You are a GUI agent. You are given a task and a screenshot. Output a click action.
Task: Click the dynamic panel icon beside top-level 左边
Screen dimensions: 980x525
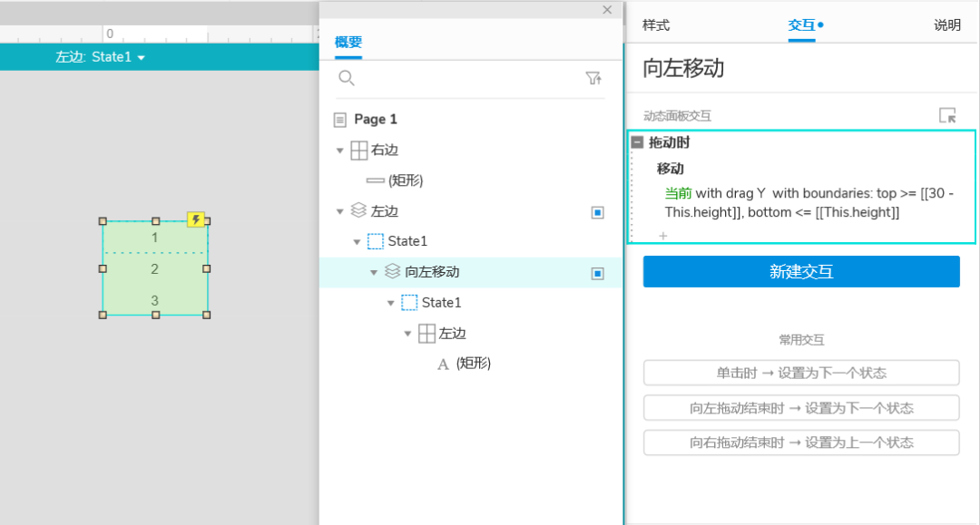[x=358, y=210]
